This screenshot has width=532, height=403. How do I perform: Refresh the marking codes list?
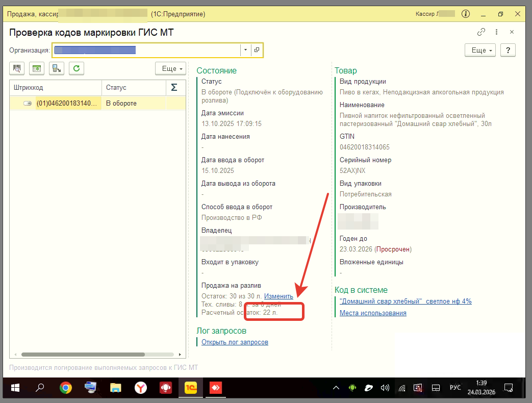point(75,68)
